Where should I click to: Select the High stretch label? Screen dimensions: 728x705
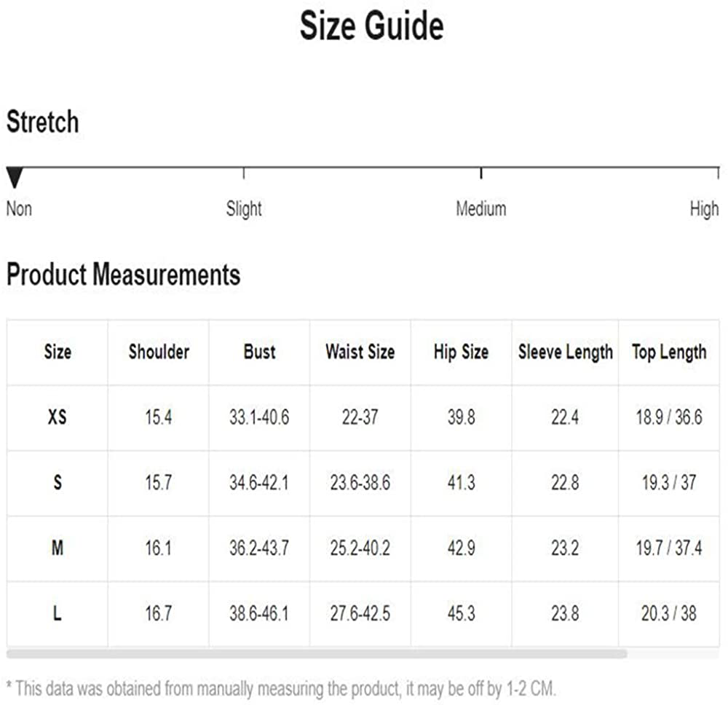point(704,210)
